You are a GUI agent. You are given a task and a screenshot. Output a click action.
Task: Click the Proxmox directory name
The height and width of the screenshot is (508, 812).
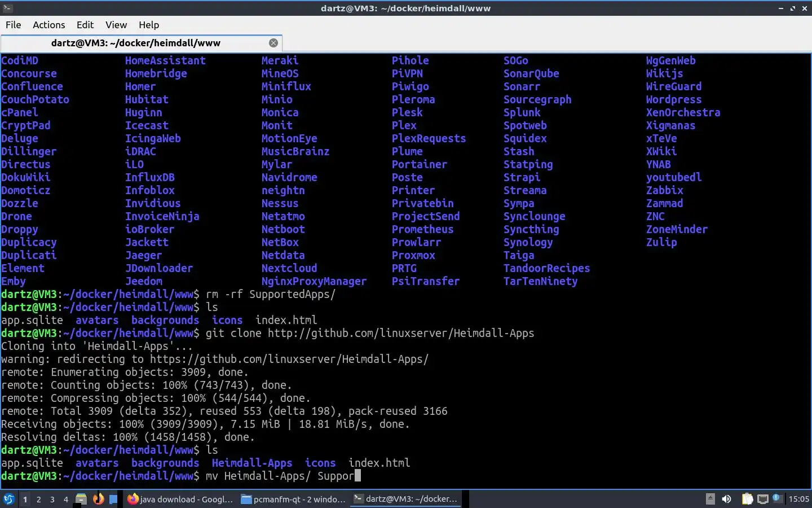coord(413,255)
